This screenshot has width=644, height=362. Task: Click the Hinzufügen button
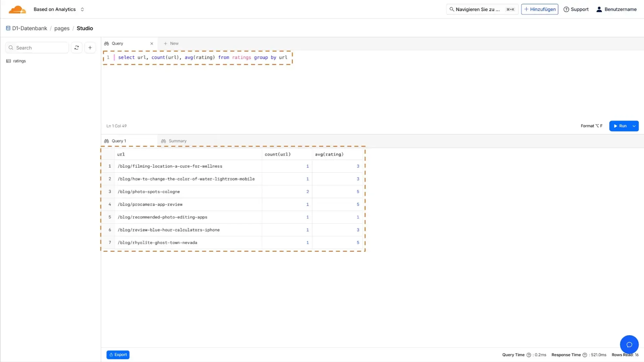click(539, 9)
